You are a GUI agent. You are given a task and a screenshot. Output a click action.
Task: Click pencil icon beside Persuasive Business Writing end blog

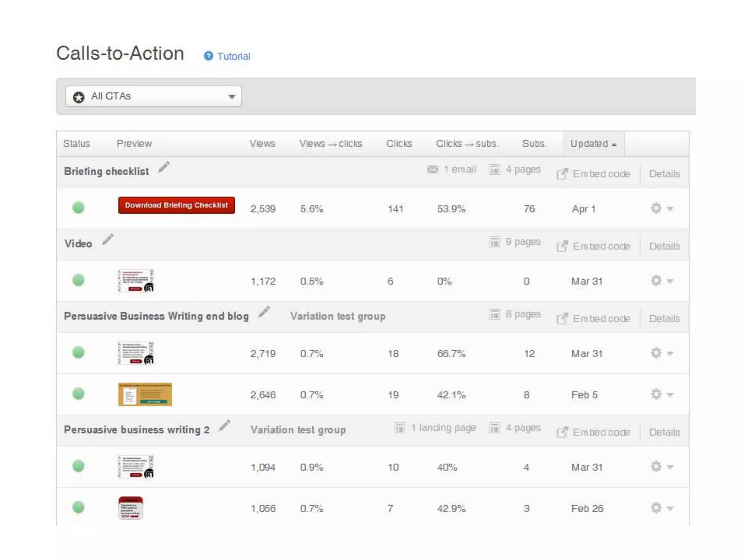(264, 312)
